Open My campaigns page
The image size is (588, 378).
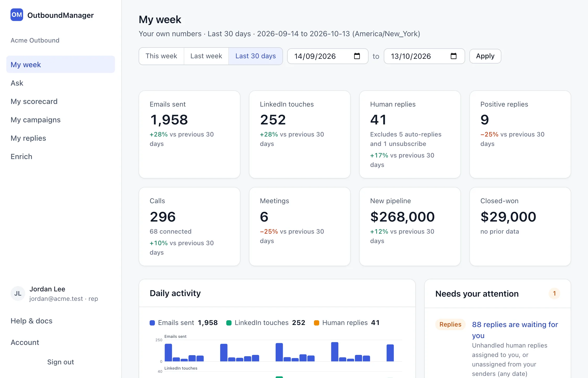[61, 120]
